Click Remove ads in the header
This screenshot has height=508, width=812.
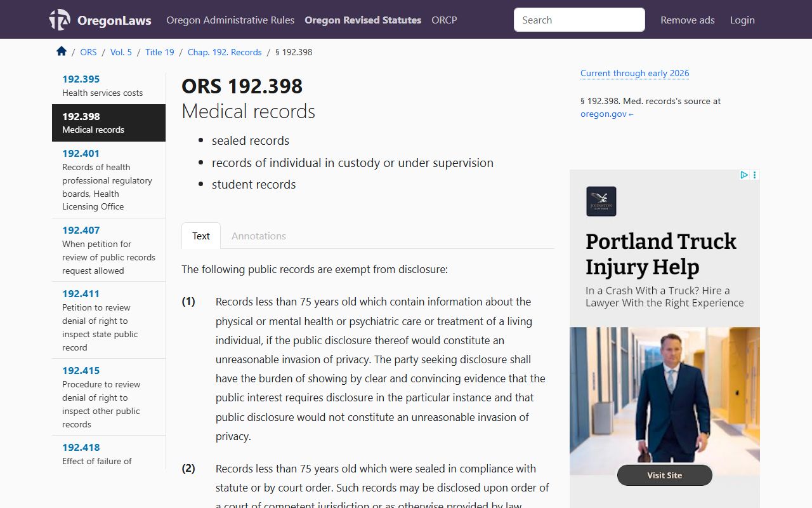pyautogui.click(x=688, y=20)
